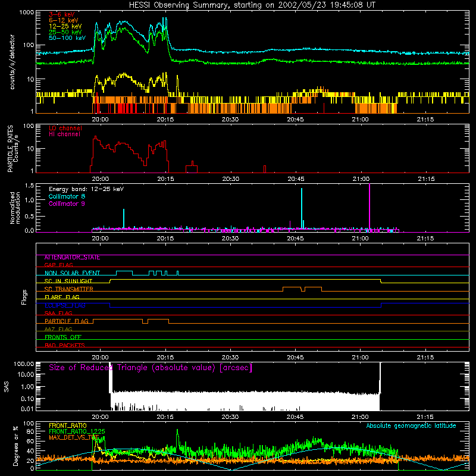Select the NON_SOLAR_EVENT flag label
The height and width of the screenshot is (476, 476).
click(72, 273)
